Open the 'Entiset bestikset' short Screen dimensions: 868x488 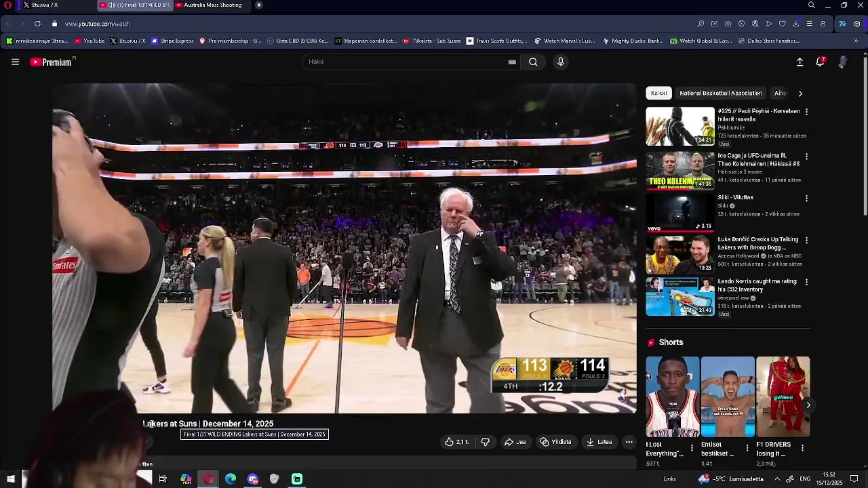(728, 396)
